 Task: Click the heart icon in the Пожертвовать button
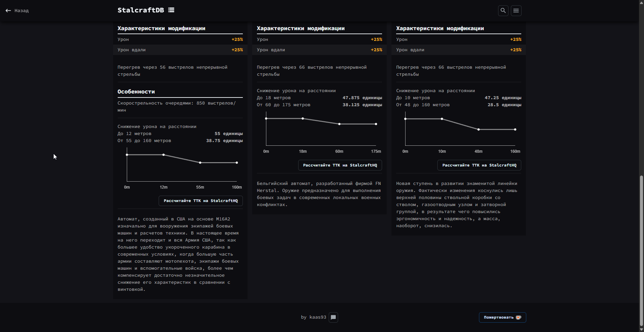pos(519,318)
